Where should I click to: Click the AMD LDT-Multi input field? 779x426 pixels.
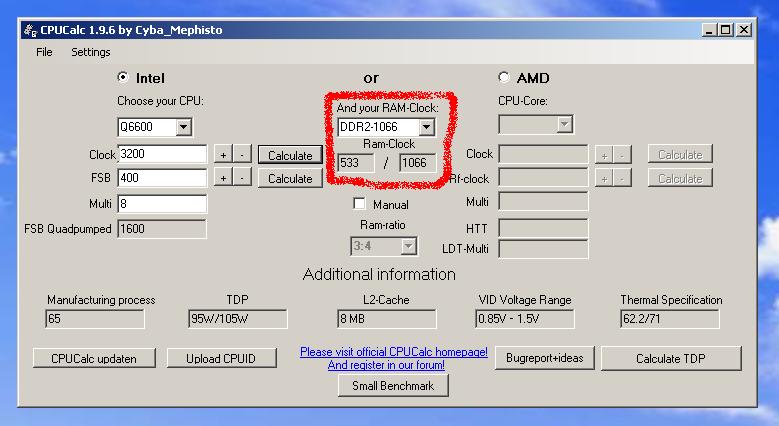(x=544, y=249)
